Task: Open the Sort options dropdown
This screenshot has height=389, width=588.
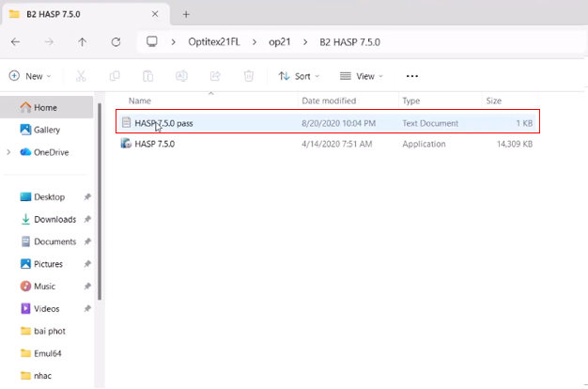Action: coord(300,76)
